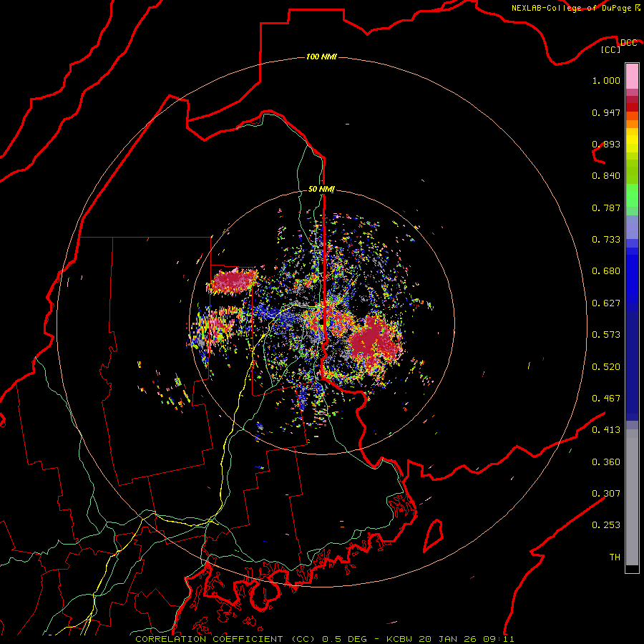The height and width of the screenshot is (644, 644).
Task: Click the 0.413 scale value
Action: (606, 430)
